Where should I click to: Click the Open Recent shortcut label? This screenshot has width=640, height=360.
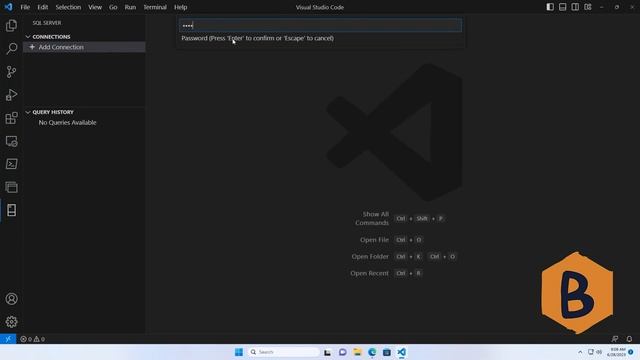pyautogui.click(x=369, y=273)
